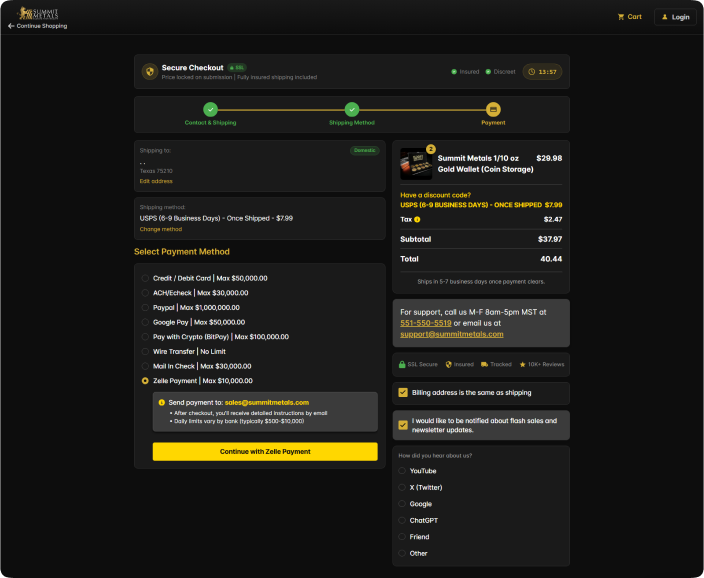Click Change method link
This screenshot has height=578, width=704.
click(161, 229)
